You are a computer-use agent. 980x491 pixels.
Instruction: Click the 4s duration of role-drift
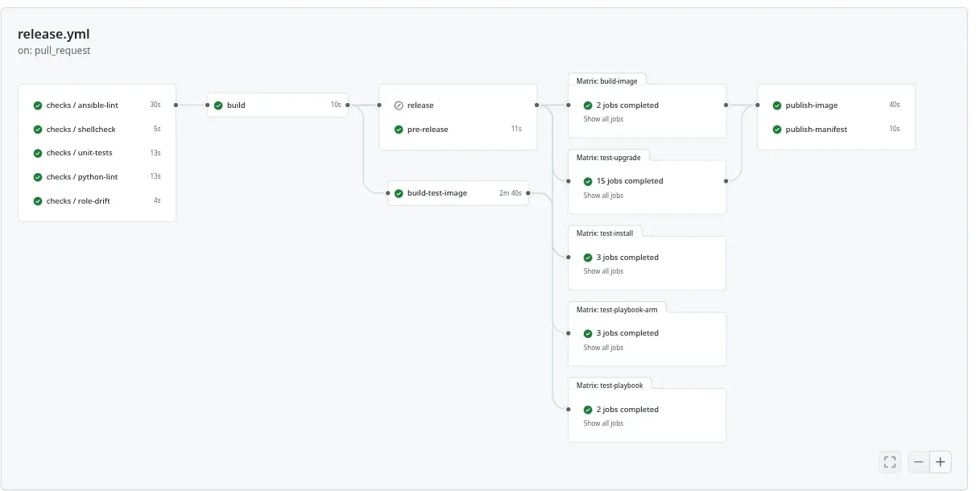[157, 201]
